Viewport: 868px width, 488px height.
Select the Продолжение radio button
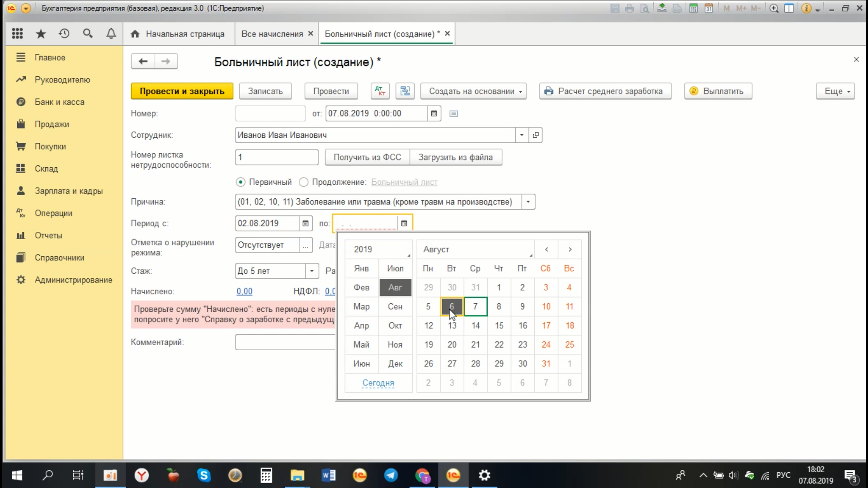pyautogui.click(x=304, y=182)
